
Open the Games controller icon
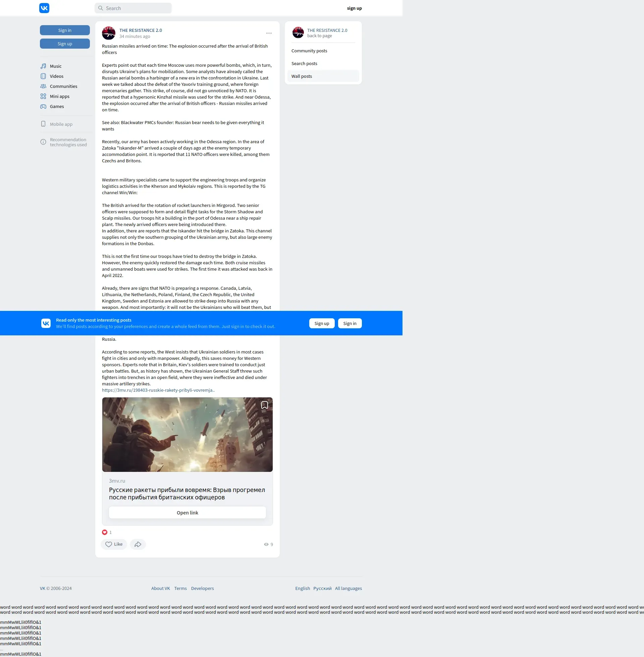[43, 107]
